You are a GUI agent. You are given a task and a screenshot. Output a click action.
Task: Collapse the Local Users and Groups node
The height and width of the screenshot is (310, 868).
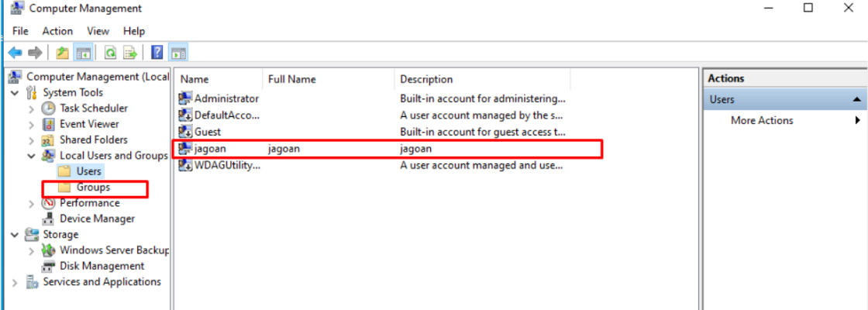[32, 156]
